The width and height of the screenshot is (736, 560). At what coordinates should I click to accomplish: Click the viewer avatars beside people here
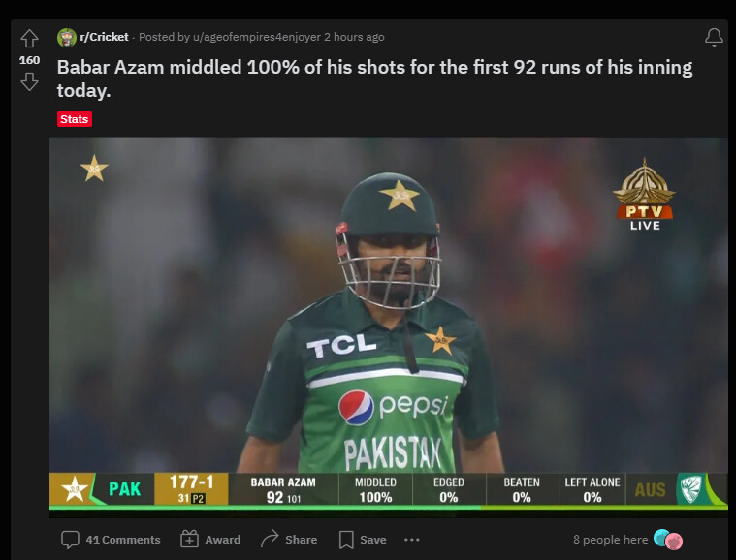[668, 540]
